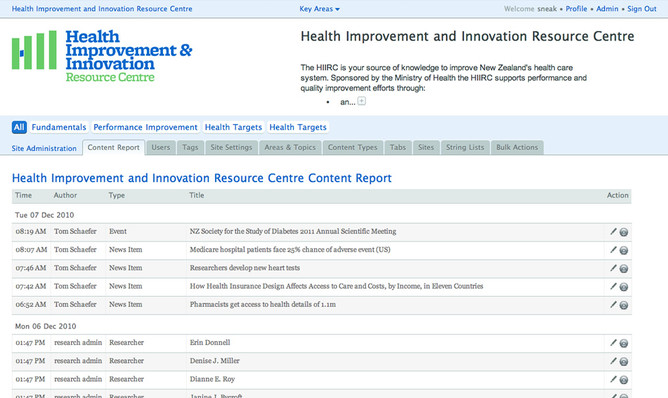
Task: Delete the Dianne E. Roy researcher entry
Action: [624, 380]
